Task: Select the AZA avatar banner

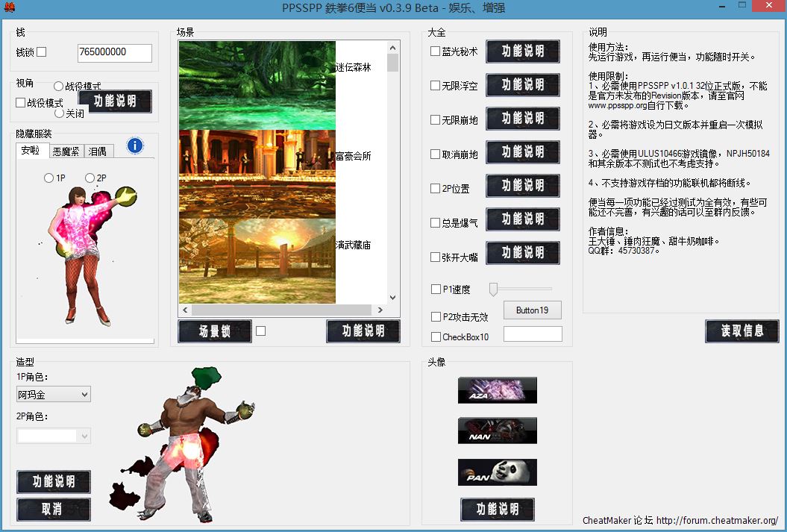Action: (x=497, y=390)
